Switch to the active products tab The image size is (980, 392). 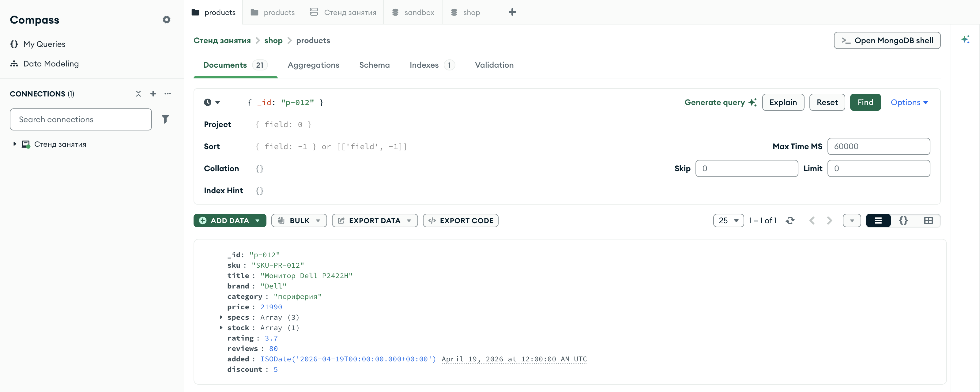click(213, 12)
